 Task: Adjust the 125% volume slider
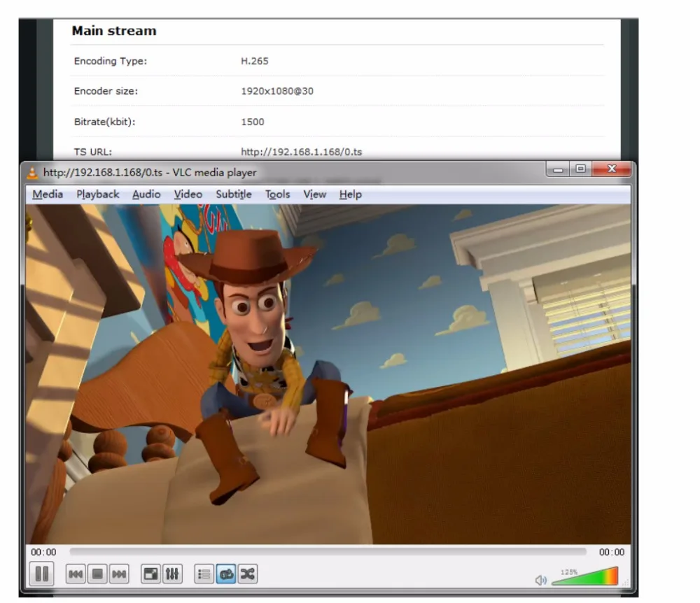point(584,576)
